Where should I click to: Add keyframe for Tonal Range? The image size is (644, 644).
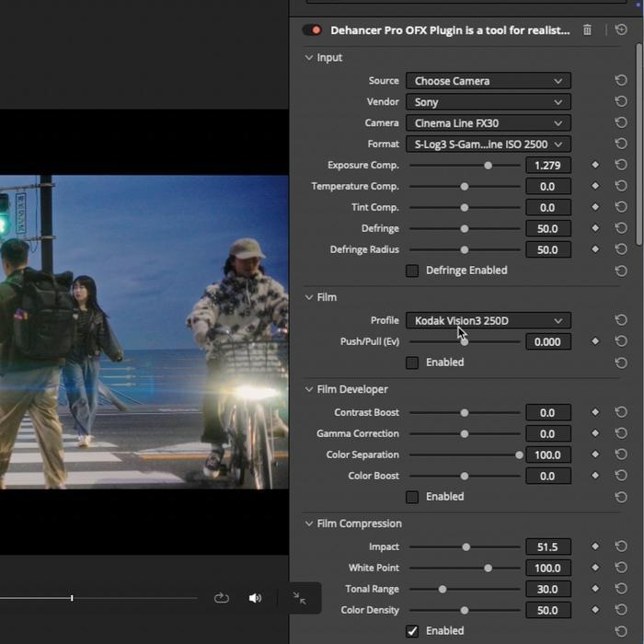(595, 589)
